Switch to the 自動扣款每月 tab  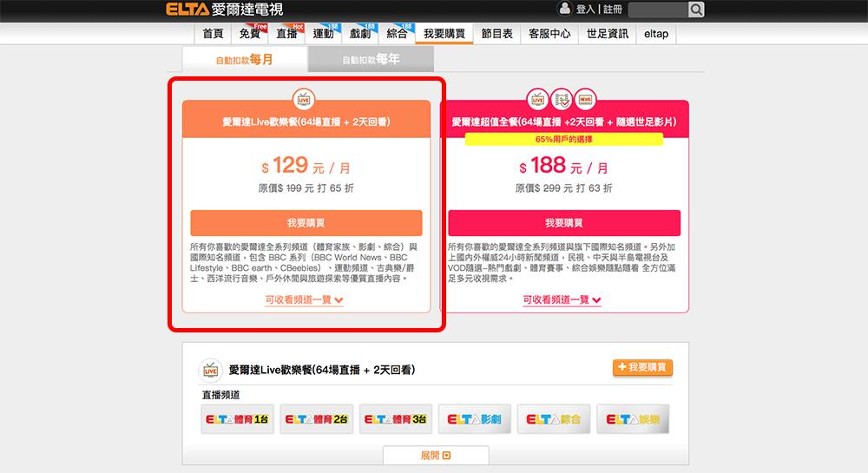[x=245, y=59]
